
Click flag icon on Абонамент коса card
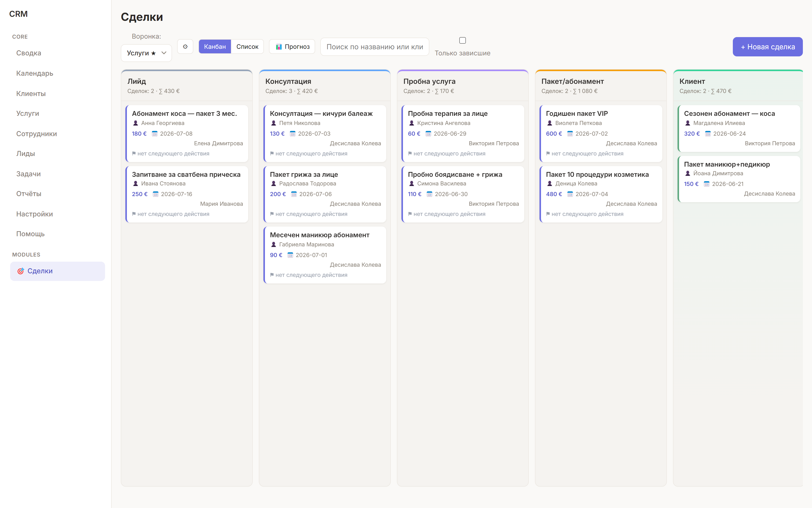[x=134, y=153]
